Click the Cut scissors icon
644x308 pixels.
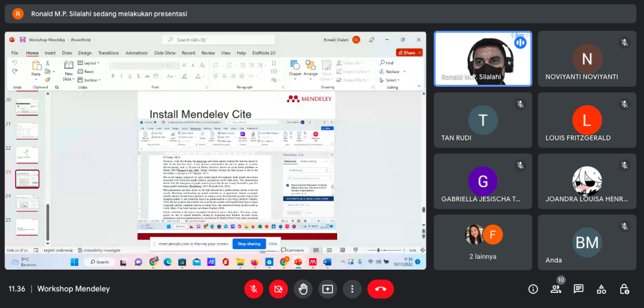(48, 63)
